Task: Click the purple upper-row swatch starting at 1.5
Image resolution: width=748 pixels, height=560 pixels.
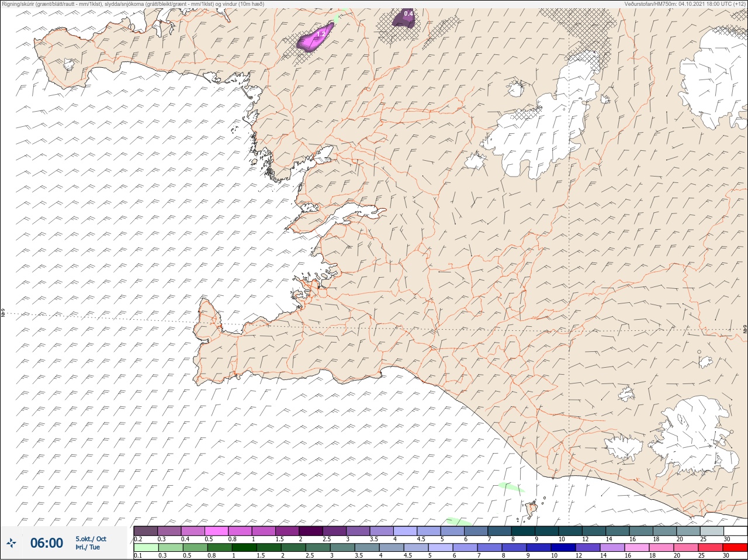Action: [287, 531]
